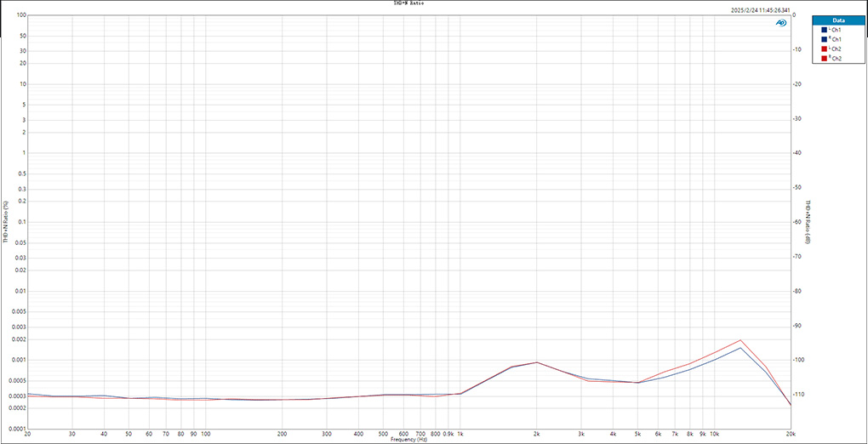Select the R Ch2 legend label
Viewport: 868px width, 444px height.
coord(836,59)
